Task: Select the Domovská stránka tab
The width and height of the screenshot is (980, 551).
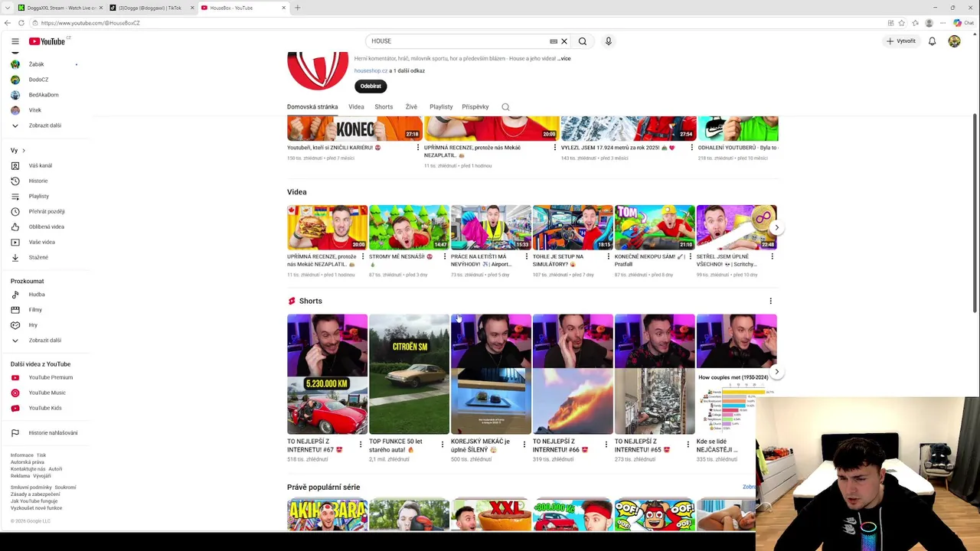Action: point(312,107)
